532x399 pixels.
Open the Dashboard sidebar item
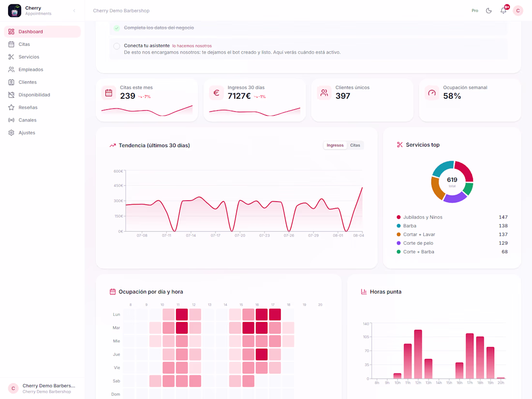pos(43,31)
